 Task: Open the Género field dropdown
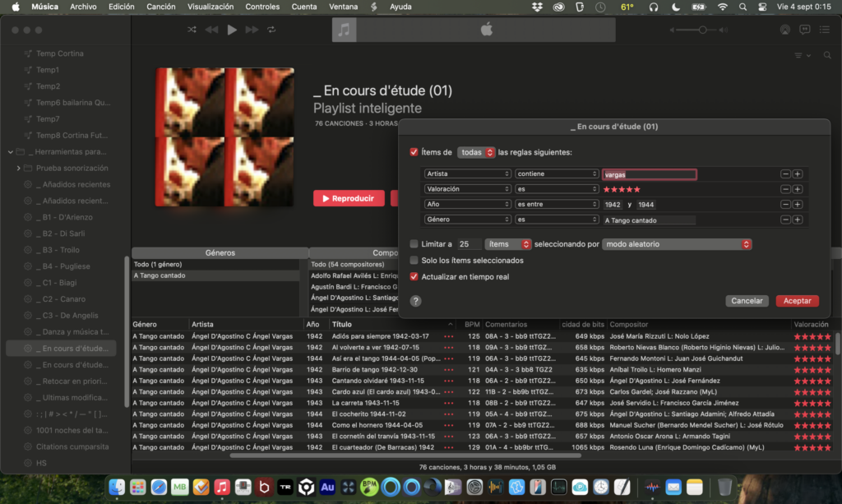coord(467,220)
